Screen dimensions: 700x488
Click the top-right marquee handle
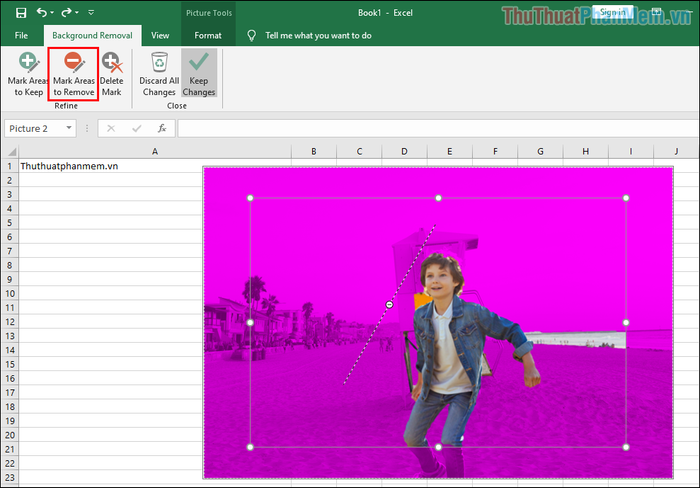(x=626, y=198)
